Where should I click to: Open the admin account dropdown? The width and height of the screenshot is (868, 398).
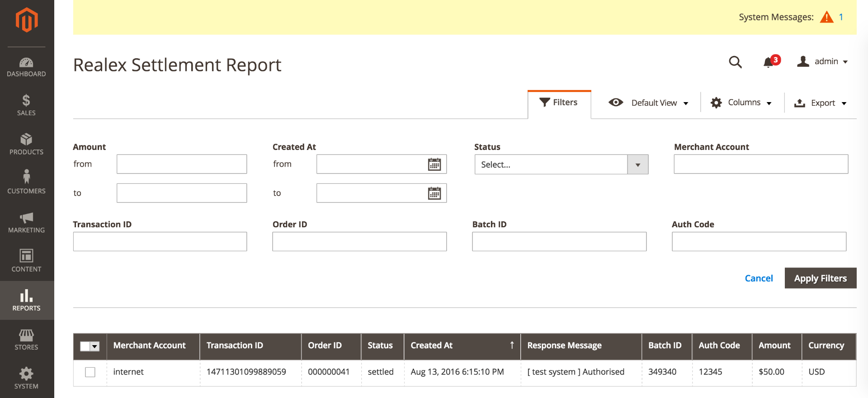(x=822, y=61)
